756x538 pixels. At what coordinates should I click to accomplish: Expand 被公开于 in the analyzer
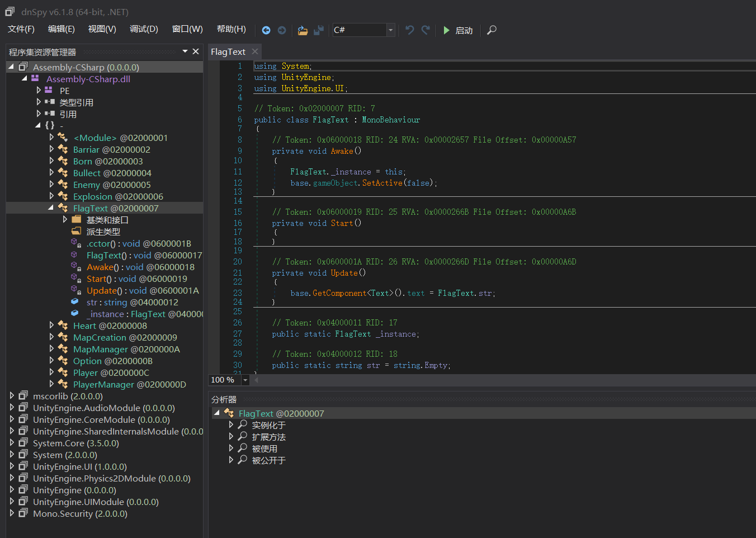coord(231,460)
